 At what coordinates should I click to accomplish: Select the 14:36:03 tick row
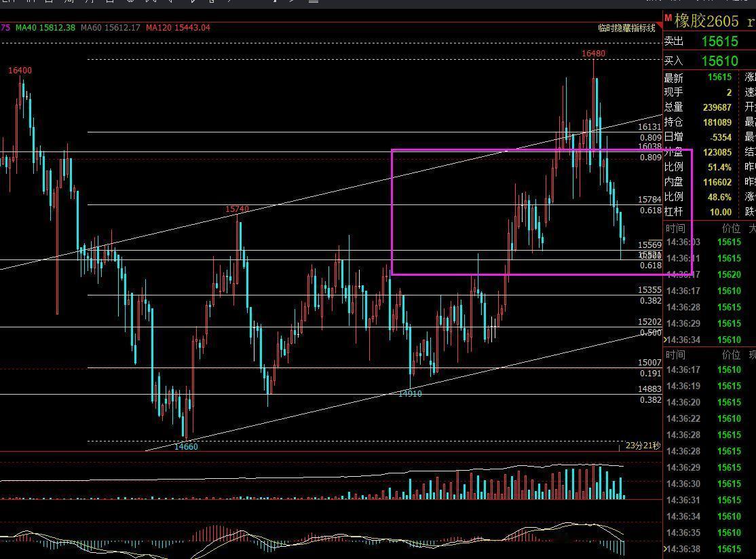tap(710, 242)
